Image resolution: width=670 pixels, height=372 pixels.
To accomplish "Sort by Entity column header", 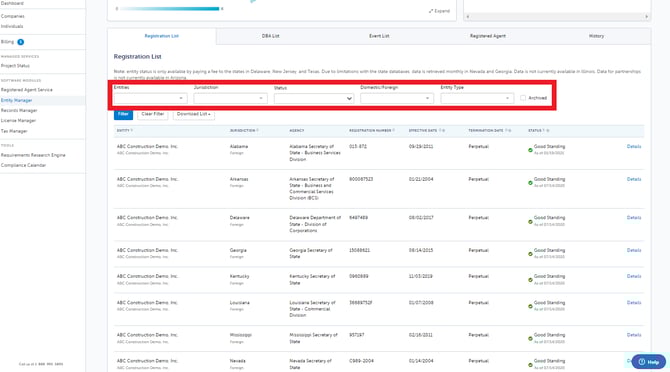I will pos(125,130).
